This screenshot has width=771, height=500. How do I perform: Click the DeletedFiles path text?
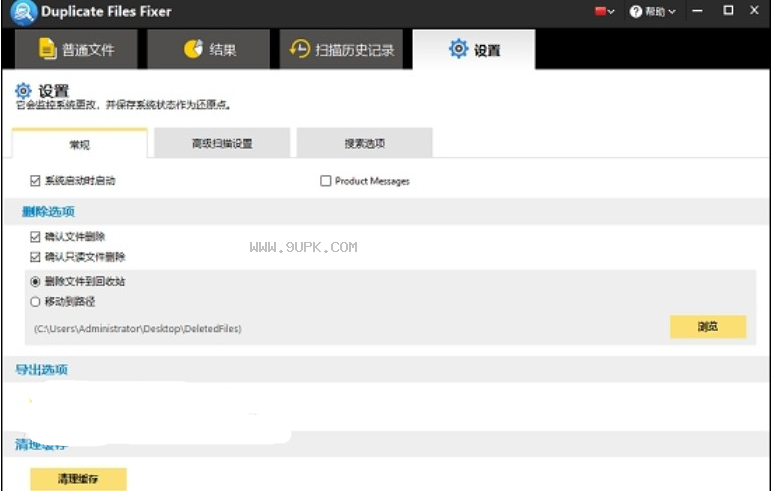tap(138, 328)
